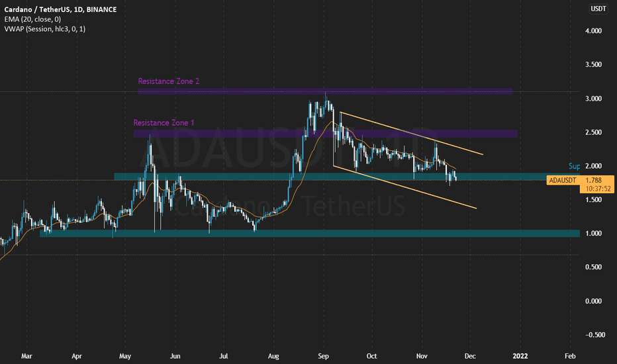Click the 4.000 price axis label

593,30
